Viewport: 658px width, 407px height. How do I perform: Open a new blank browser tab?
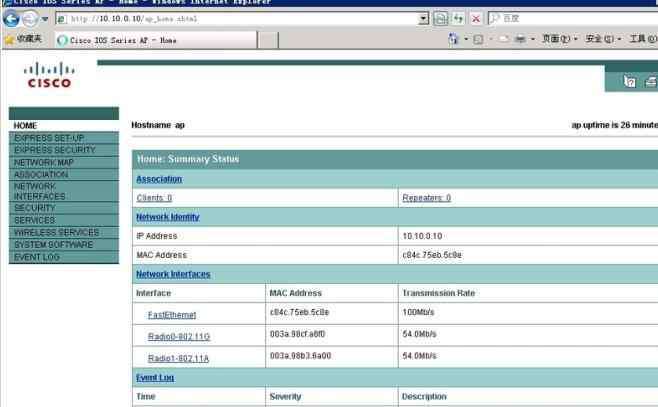point(268,40)
